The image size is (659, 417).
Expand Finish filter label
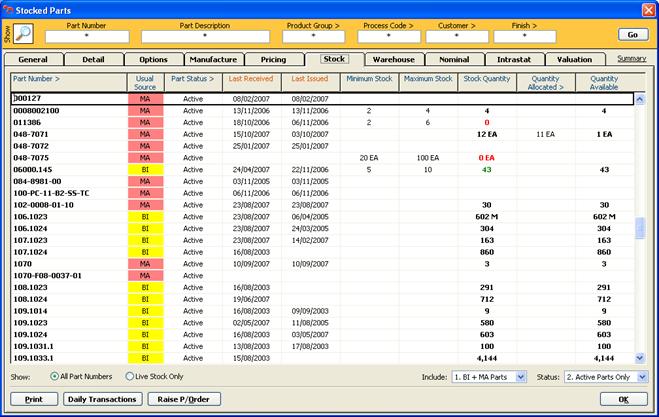(x=524, y=26)
